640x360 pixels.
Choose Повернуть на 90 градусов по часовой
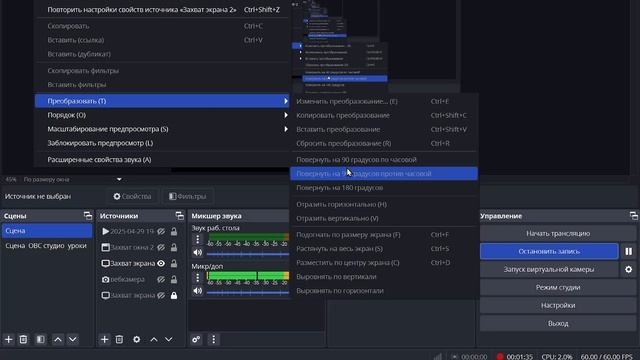[384, 160]
